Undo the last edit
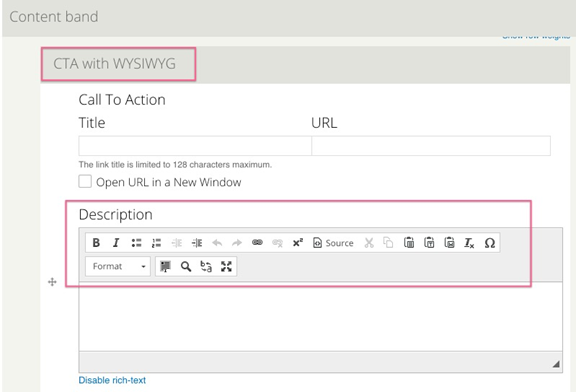 pyautogui.click(x=217, y=243)
